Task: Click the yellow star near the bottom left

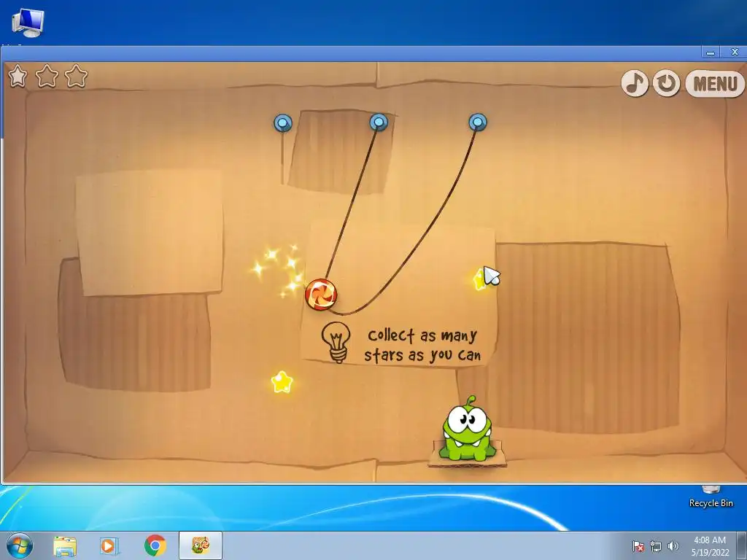Action: 282,382
